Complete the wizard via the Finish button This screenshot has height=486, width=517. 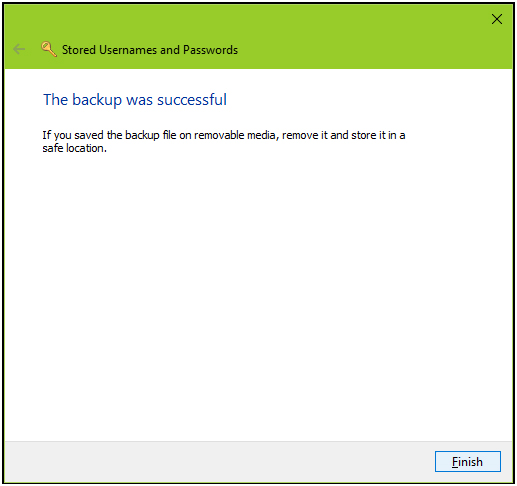pos(468,461)
